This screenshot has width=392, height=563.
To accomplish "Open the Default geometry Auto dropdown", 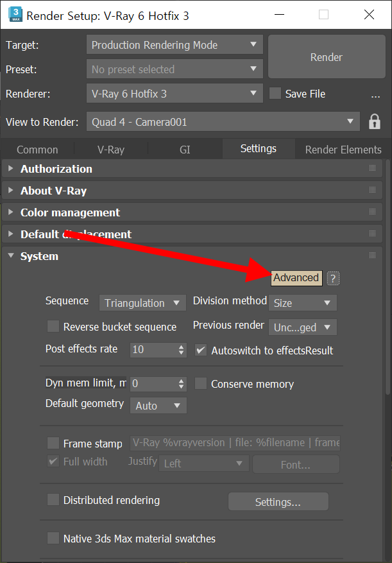I will (158, 406).
